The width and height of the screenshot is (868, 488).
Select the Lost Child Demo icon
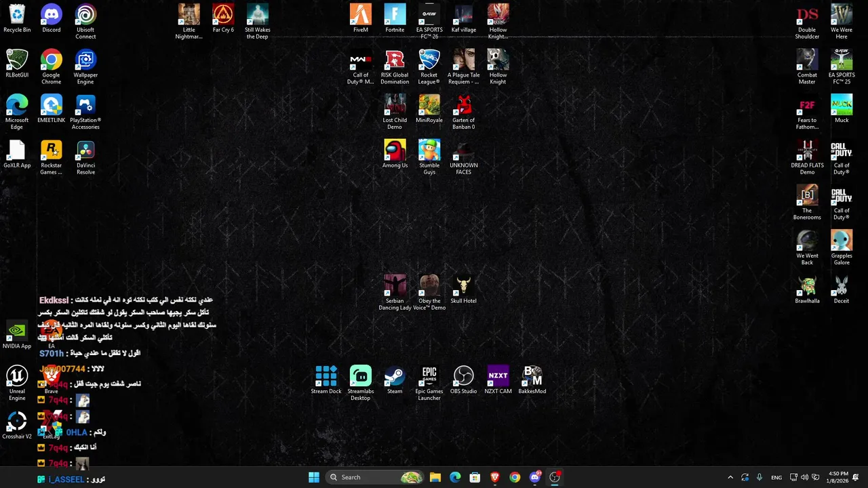(395, 113)
